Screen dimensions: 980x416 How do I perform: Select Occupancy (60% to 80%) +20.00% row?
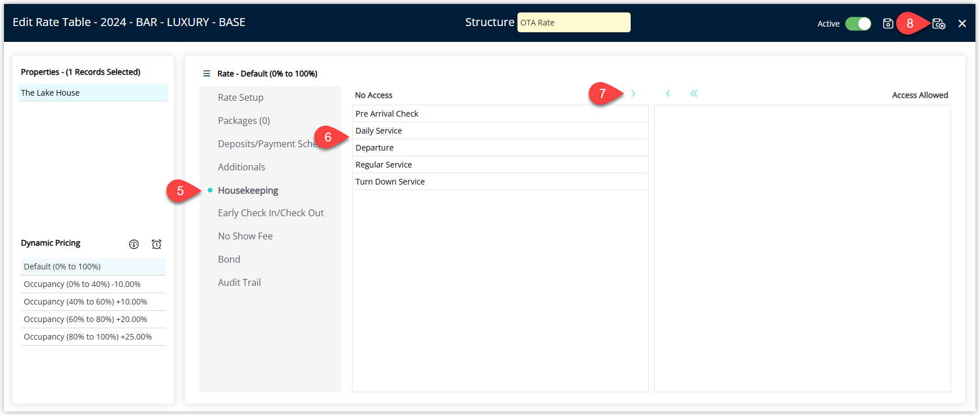pos(93,319)
